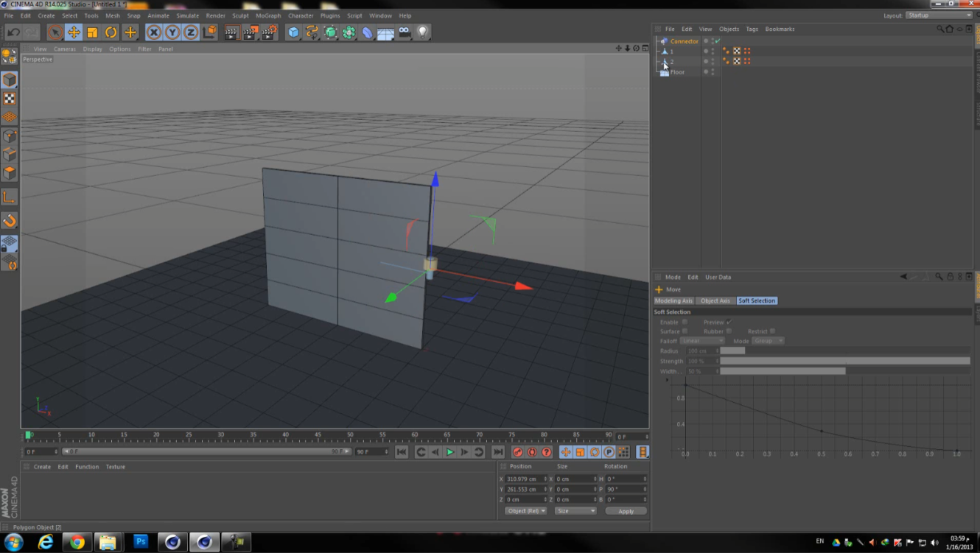Click the Apply button in coordinates panel
Screen dimensions: 980x553
coord(626,511)
